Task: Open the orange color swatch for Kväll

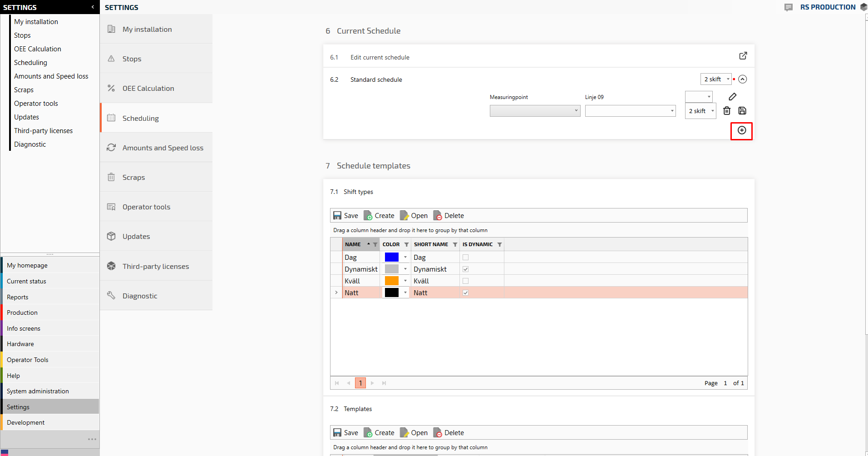Action: point(391,281)
